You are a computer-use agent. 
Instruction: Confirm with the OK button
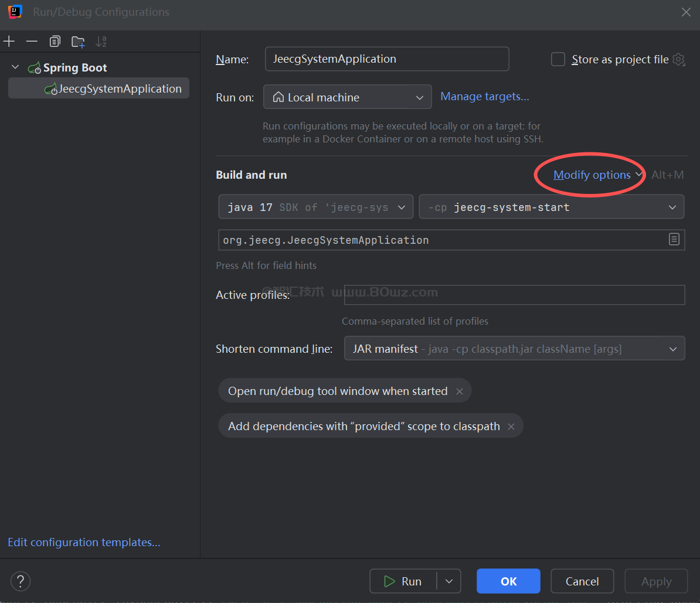click(x=508, y=581)
